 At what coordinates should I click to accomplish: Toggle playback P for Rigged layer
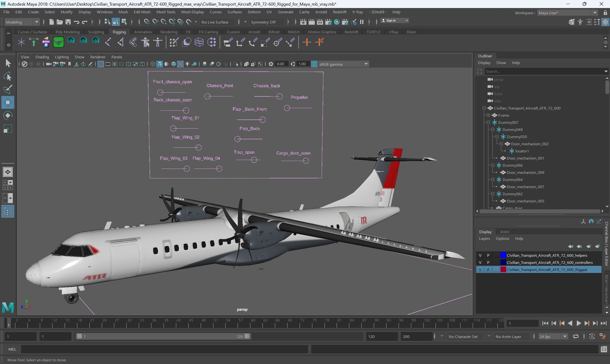(x=488, y=270)
